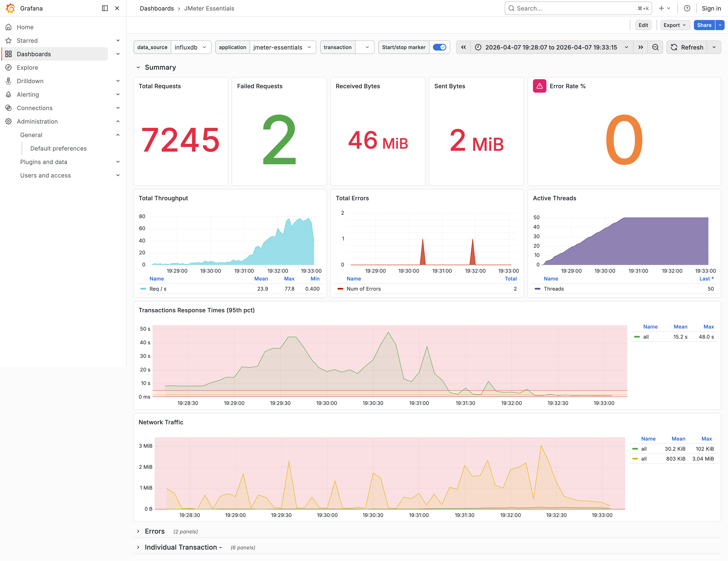Expand Individual Transaction row

pyautogui.click(x=138, y=547)
